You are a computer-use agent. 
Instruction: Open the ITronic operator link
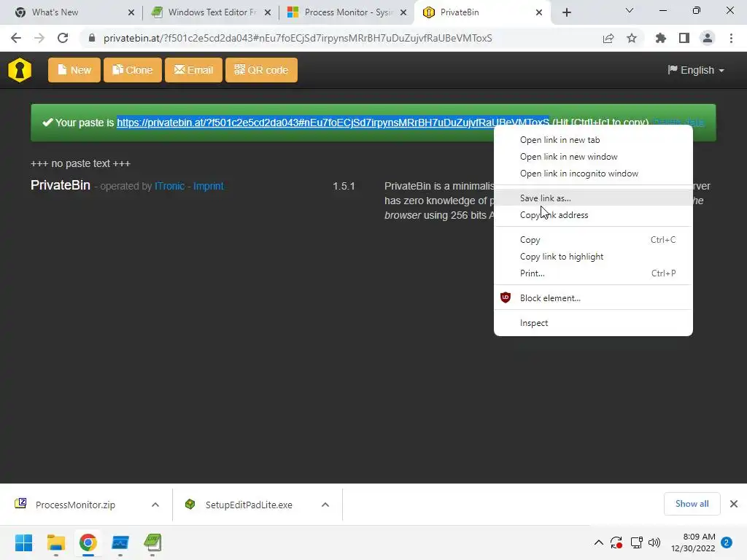pos(169,186)
